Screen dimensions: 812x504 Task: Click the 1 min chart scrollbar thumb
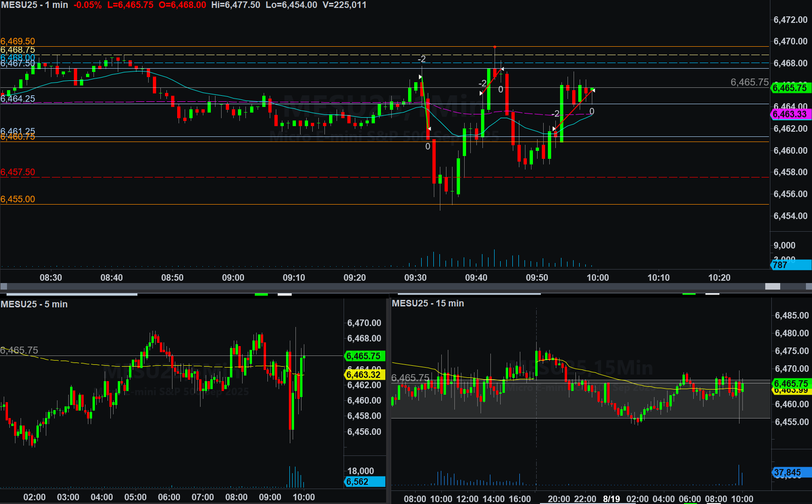click(x=772, y=286)
